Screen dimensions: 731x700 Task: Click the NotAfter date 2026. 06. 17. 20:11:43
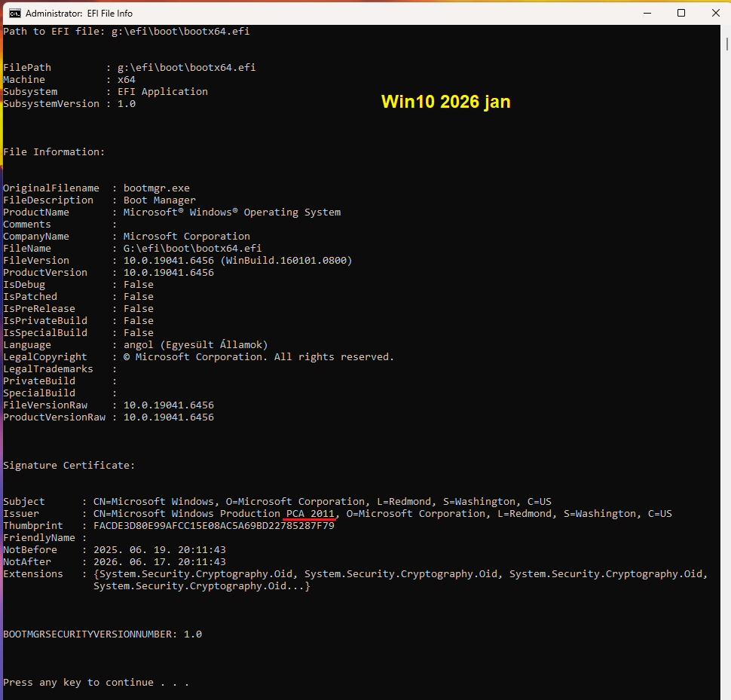160,562
